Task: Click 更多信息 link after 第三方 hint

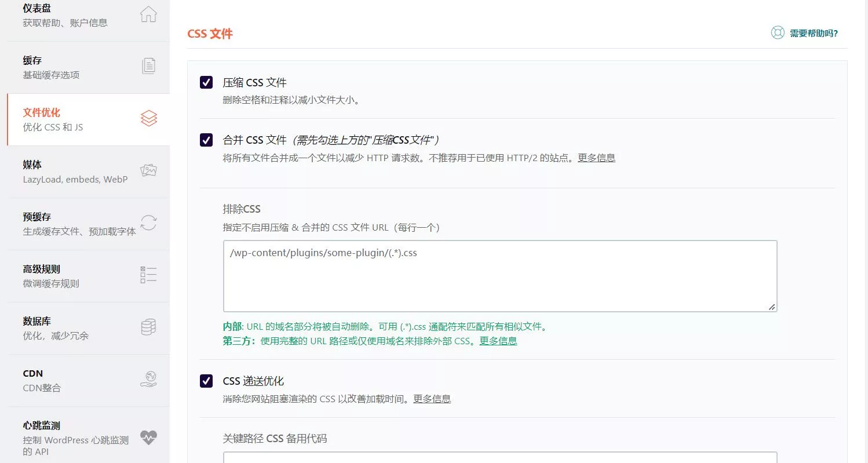Action: 498,341
